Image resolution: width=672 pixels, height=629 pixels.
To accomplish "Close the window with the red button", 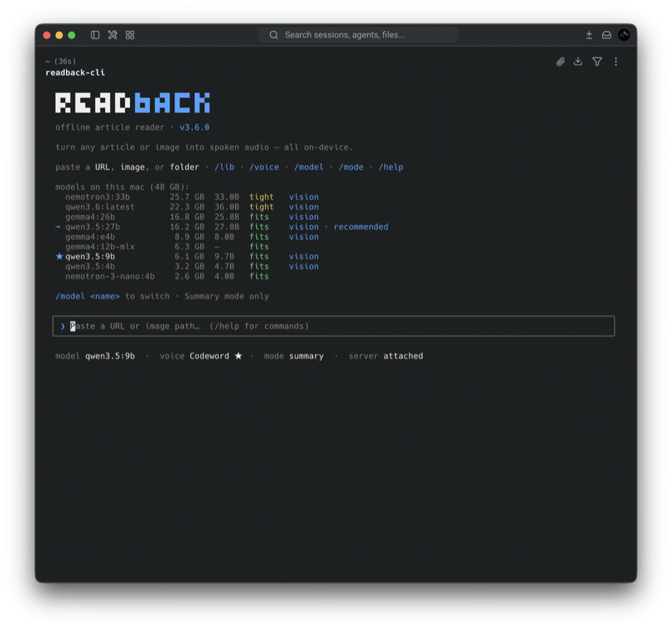I will (x=47, y=35).
